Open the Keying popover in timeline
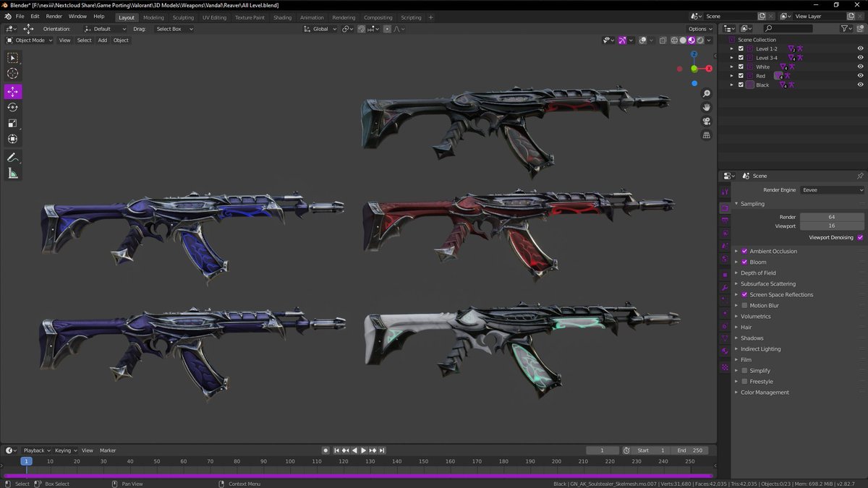868x488 pixels. coord(65,450)
